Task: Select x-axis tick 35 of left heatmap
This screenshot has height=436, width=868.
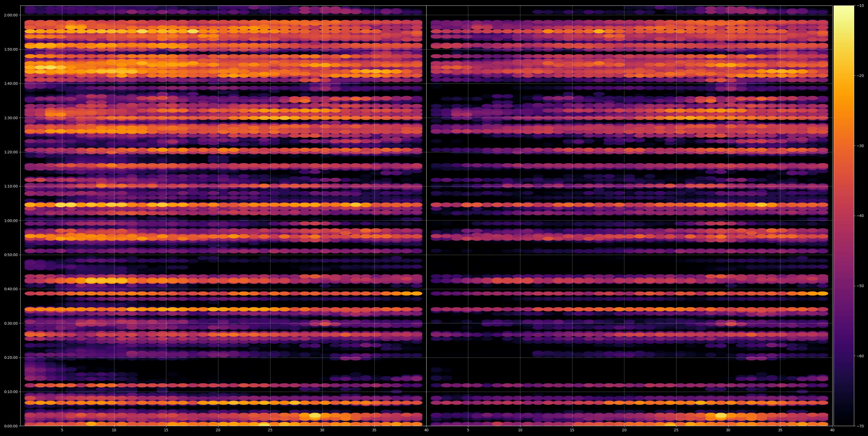Action: tap(374, 430)
